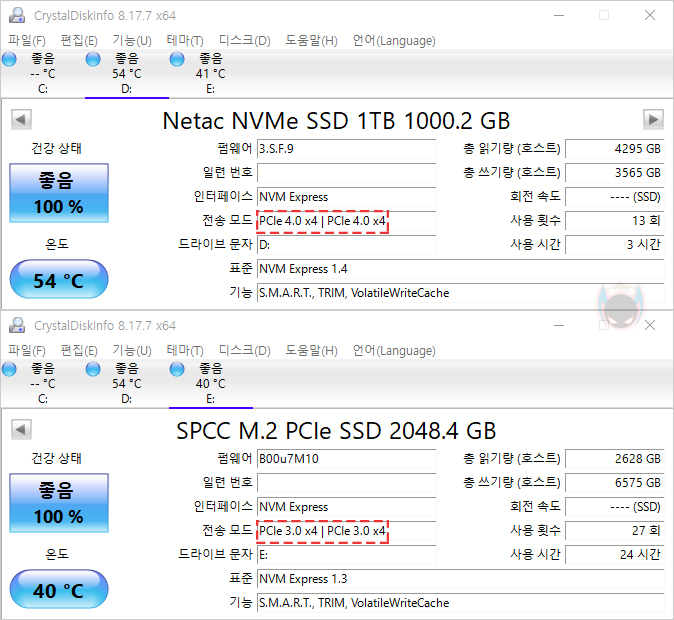Image resolution: width=674 pixels, height=620 pixels.
Task: Select C: drive tab in bottom window
Action: click(x=43, y=384)
